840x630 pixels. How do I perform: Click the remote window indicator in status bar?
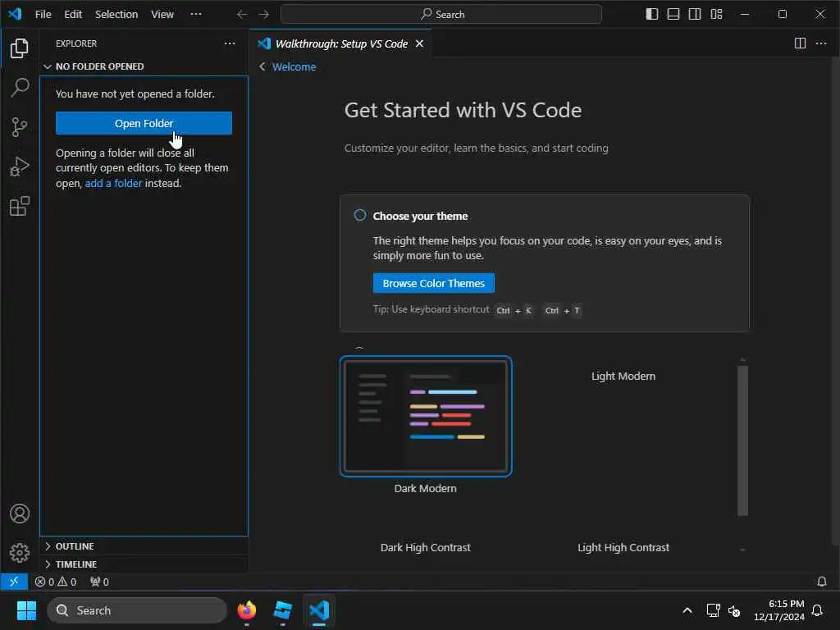coord(14,582)
